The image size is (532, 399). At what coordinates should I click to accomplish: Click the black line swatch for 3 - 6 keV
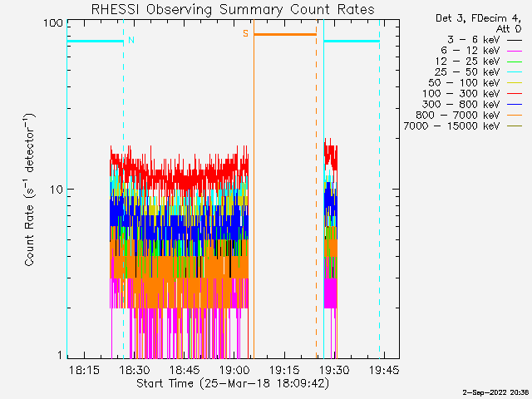click(515, 40)
